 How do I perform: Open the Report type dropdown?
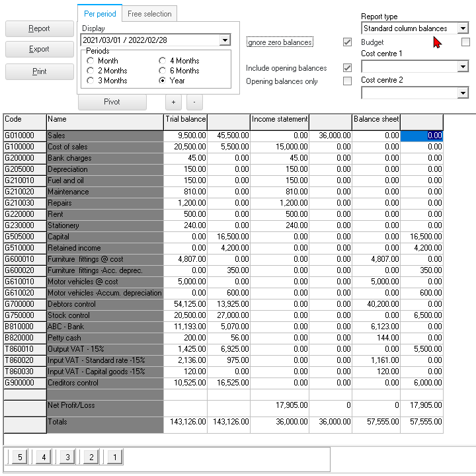coord(463,28)
